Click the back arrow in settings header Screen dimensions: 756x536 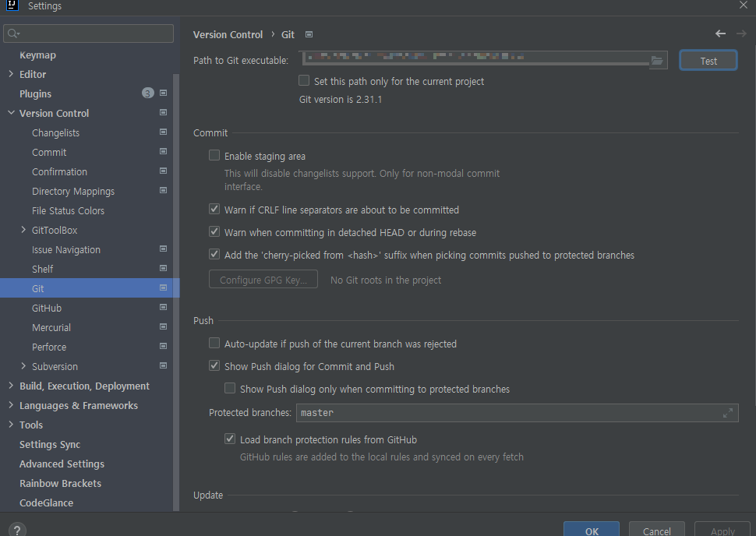tap(720, 33)
